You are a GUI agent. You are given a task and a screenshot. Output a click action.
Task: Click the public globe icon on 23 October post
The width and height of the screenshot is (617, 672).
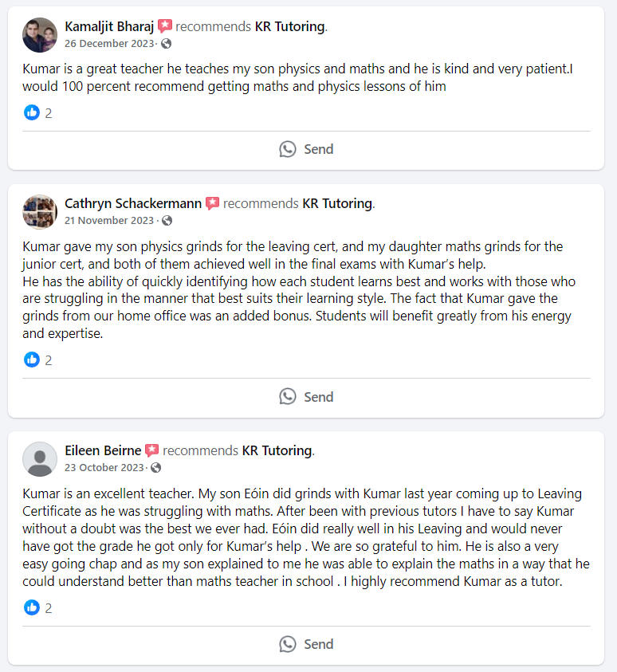pos(156,467)
